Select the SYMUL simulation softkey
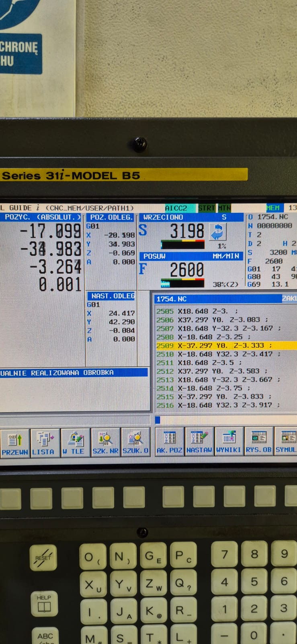This screenshot has width=297, height=644. coord(286,441)
